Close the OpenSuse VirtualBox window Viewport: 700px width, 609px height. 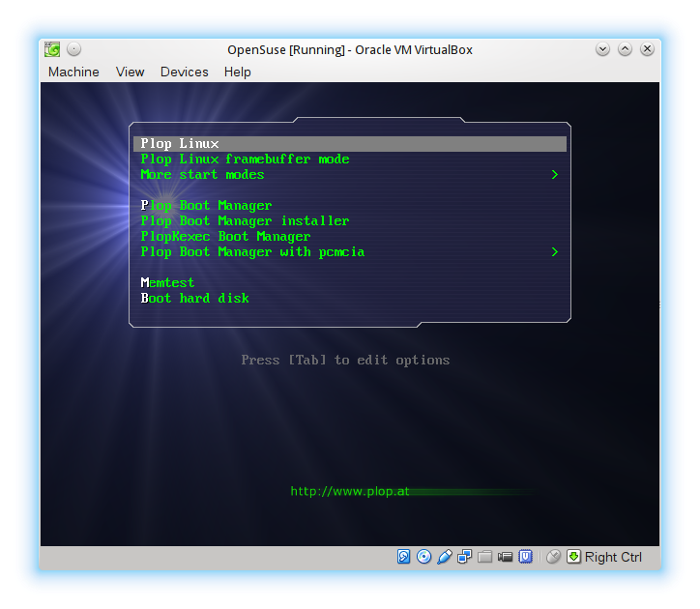click(647, 48)
